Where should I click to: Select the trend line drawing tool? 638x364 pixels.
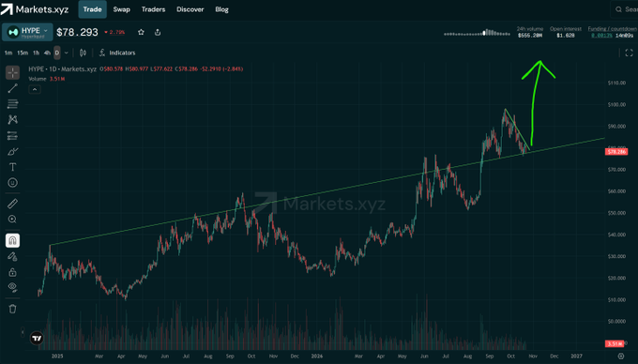click(x=12, y=88)
